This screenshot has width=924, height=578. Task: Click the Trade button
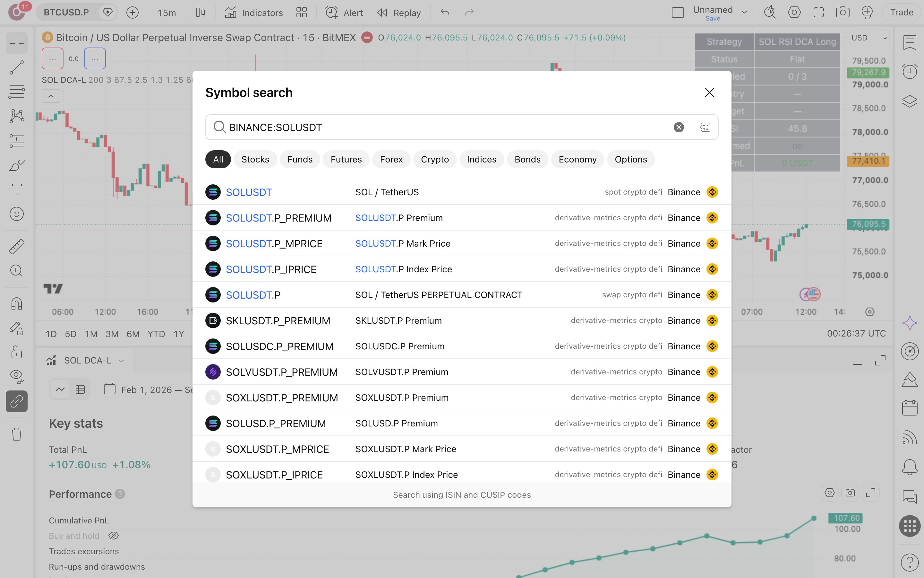click(x=902, y=13)
